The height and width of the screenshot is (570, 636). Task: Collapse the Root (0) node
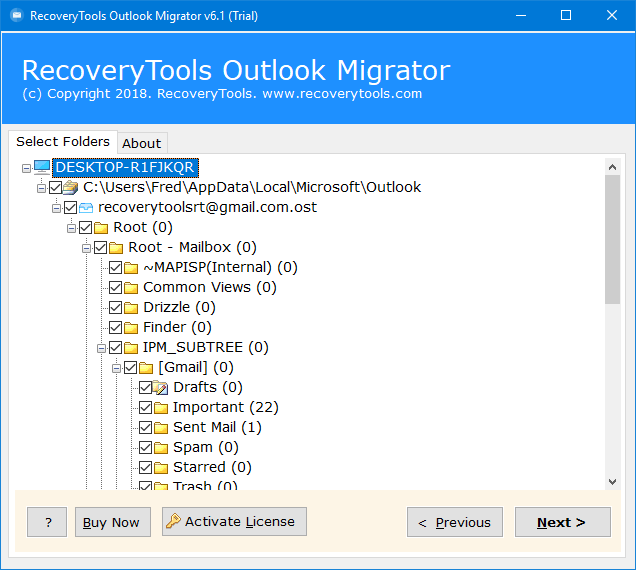coord(71,228)
